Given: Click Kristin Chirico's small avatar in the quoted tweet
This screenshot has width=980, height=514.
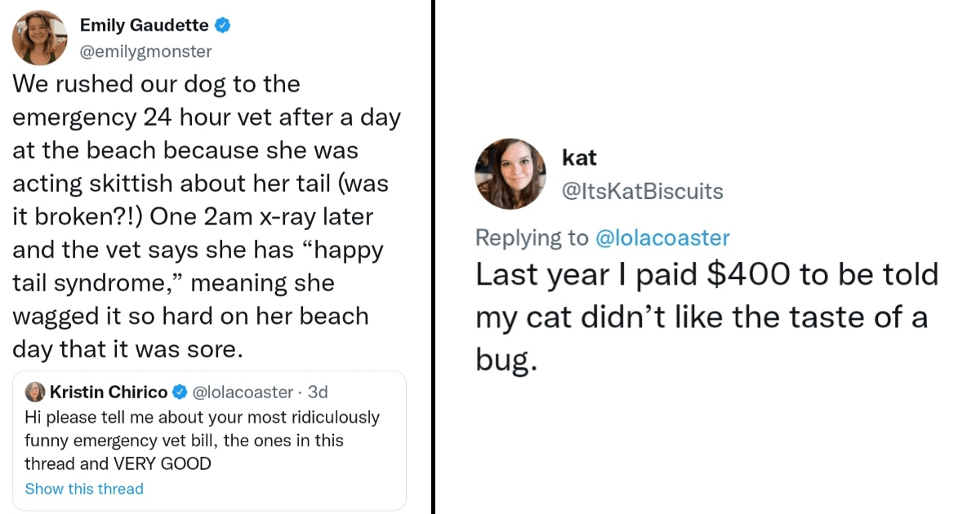Looking at the screenshot, I should [x=35, y=392].
